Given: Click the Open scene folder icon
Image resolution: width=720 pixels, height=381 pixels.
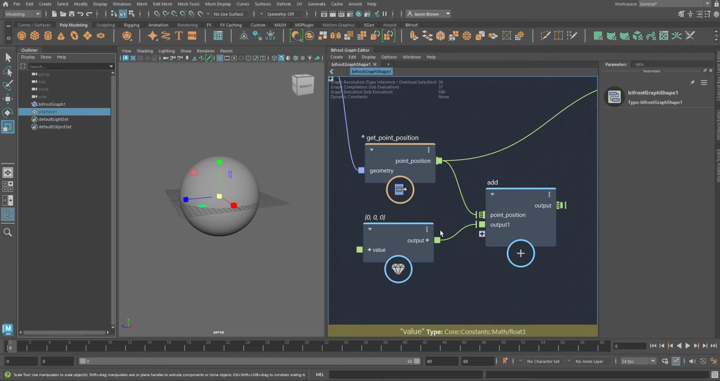Looking at the screenshot, I should point(63,14).
